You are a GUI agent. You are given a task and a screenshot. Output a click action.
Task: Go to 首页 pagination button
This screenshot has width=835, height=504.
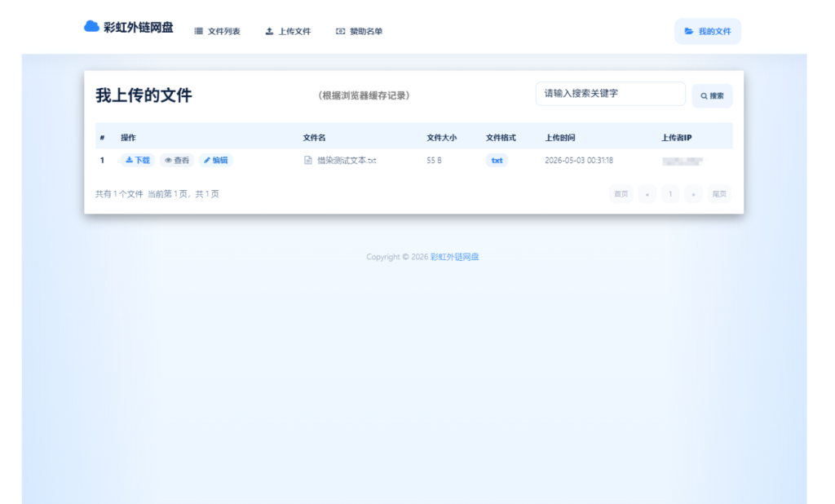tap(621, 194)
